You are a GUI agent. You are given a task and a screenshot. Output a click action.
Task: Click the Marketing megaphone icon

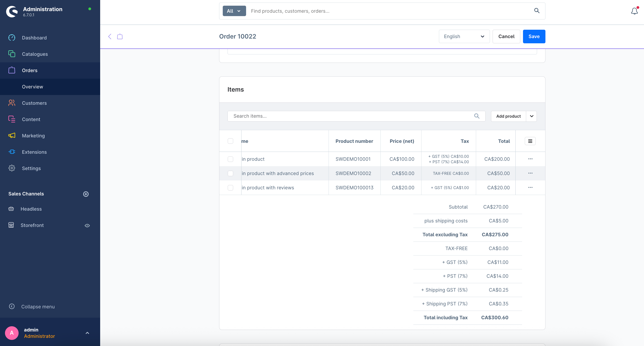click(12, 135)
